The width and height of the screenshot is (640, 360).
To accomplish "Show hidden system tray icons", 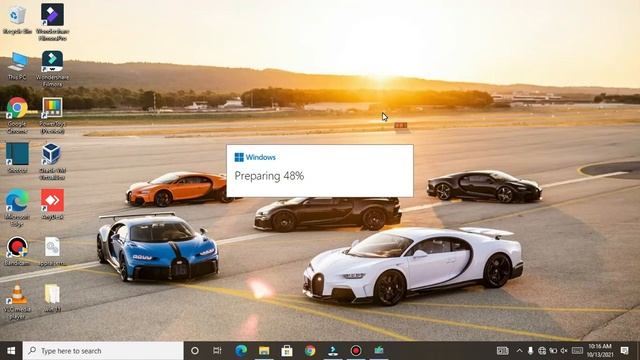I will [x=519, y=351].
